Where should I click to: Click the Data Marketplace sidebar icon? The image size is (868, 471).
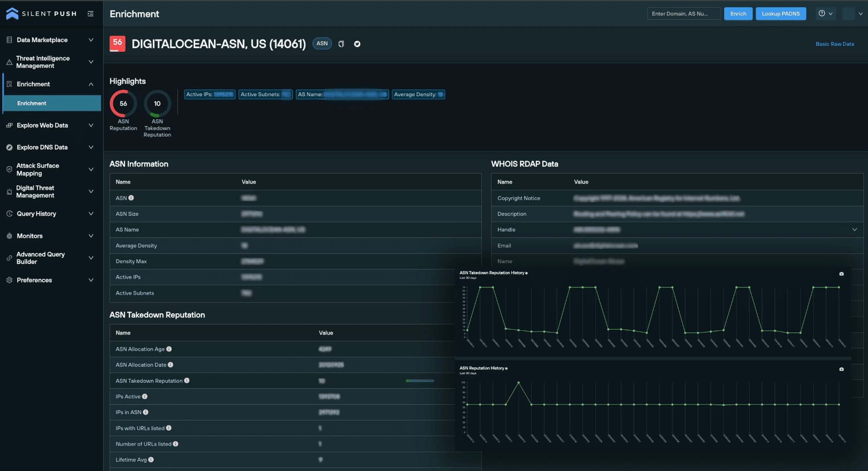coord(9,40)
